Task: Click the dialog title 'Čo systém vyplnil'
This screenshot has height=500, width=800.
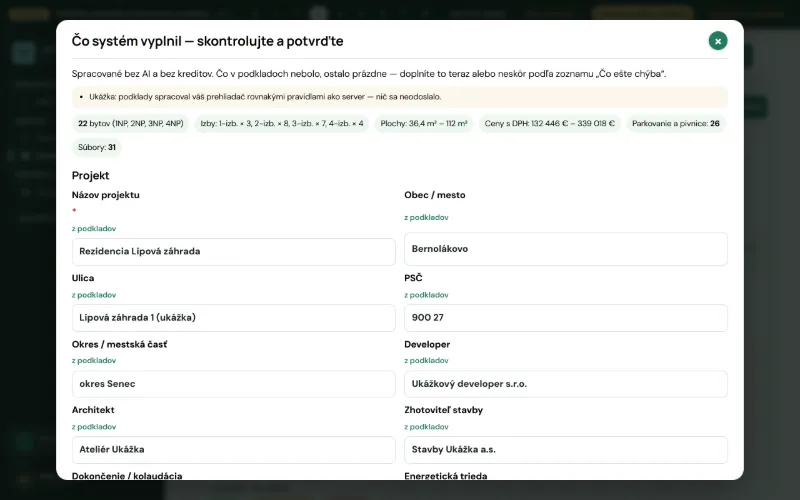Action: [207, 41]
